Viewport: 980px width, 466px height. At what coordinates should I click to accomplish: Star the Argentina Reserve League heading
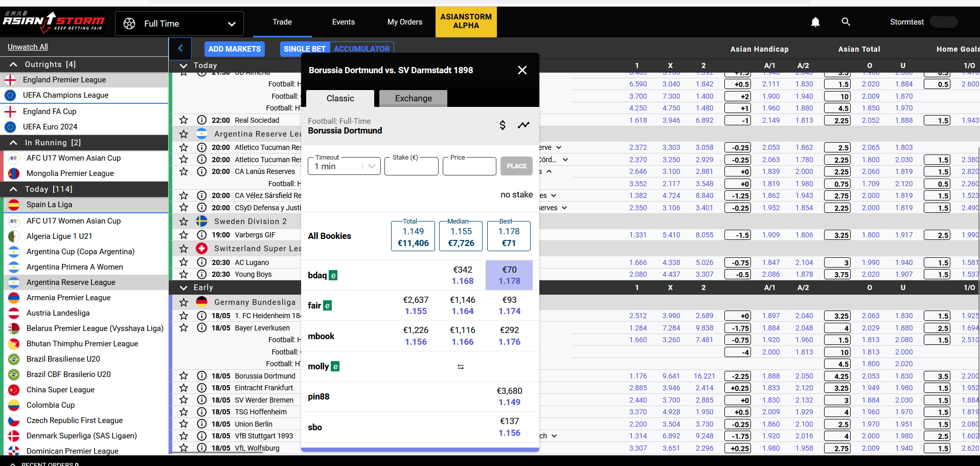click(x=184, y=134)
